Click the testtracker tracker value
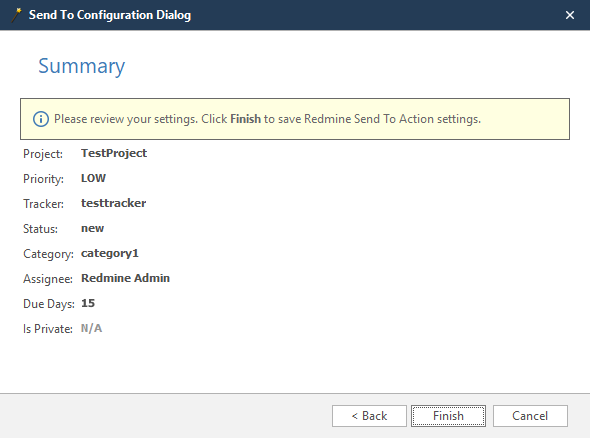This screenshot has width=590, height=438. pos(114,203)
